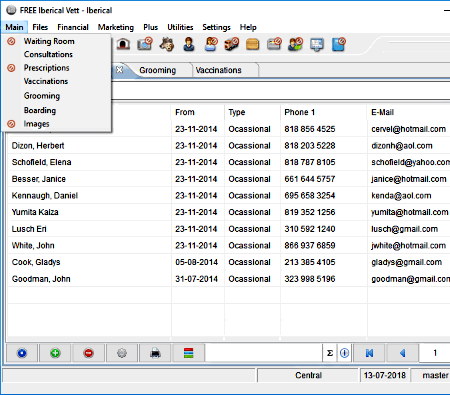Click the credit card toolbar icon
450x395 pixels.
pos(274,44)
